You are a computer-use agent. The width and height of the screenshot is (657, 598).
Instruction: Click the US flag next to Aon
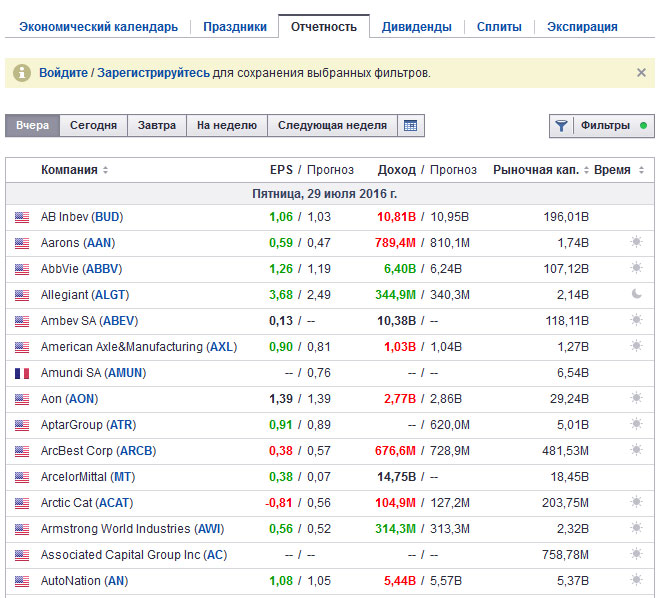[x=22, y=399]
